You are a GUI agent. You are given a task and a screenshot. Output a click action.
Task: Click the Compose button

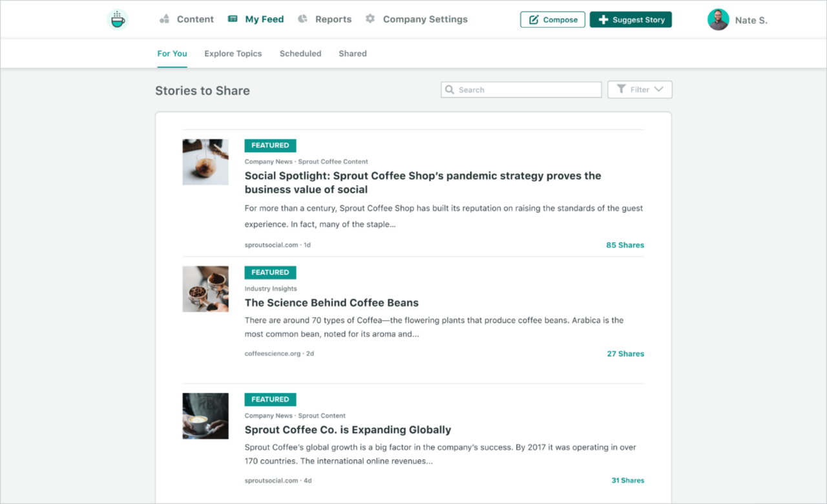(x=552, y=19)
